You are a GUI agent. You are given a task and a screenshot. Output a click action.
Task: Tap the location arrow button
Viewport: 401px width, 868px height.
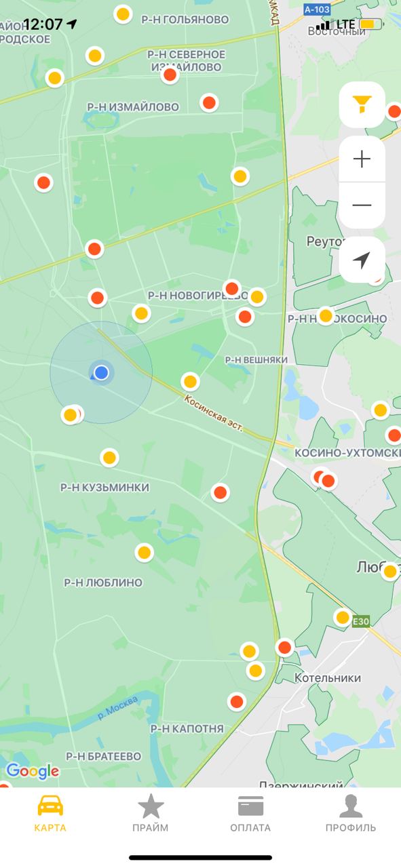[x=362, y=260]
